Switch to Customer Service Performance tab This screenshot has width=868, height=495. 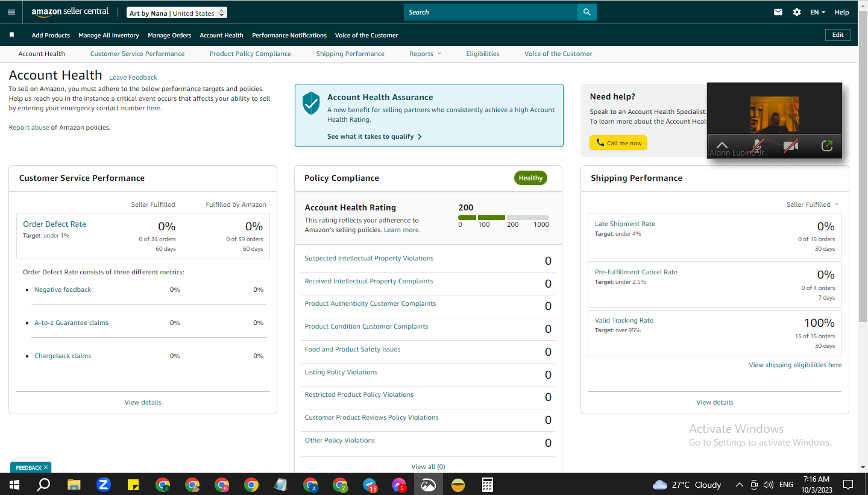pyautogui.click(x=137, y=54)
